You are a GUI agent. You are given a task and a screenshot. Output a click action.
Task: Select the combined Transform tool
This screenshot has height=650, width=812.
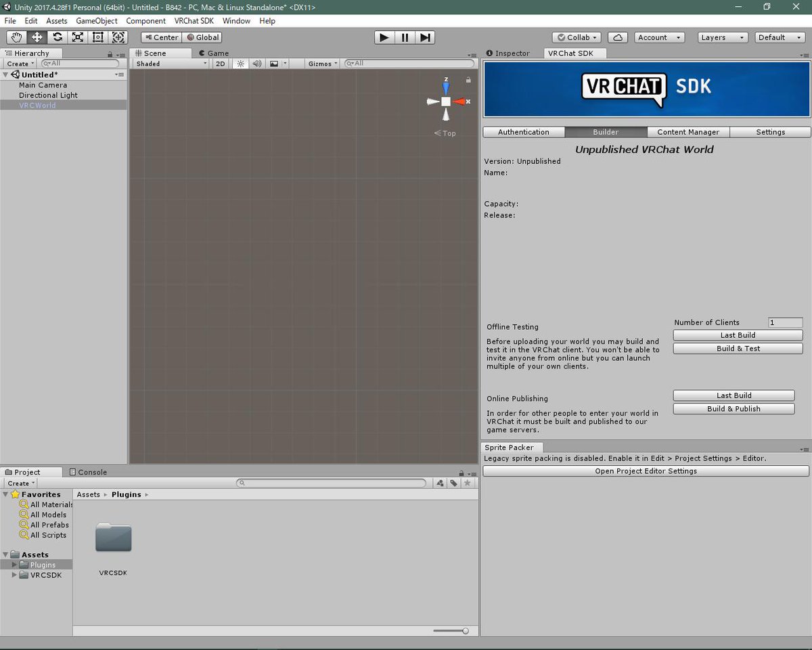coord(118,37)
